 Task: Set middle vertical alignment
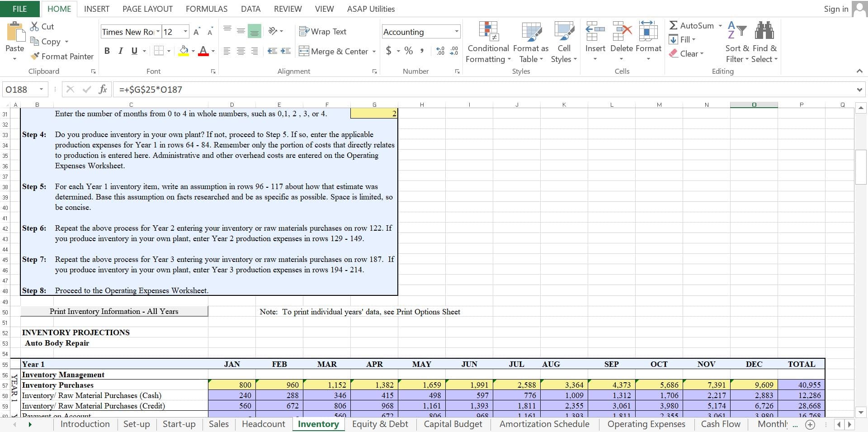241,31
